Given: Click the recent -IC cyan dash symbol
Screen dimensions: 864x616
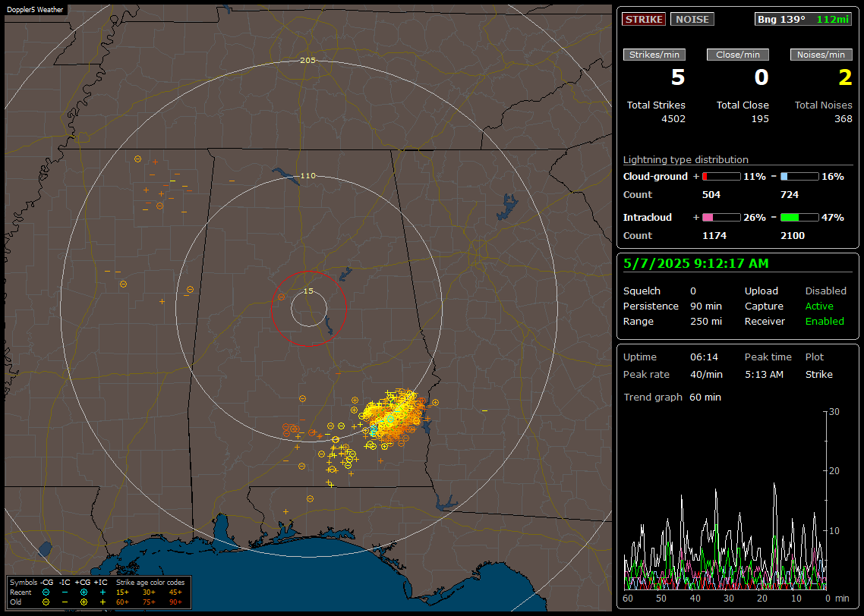Looking at the screenshot, I should 65,592.
